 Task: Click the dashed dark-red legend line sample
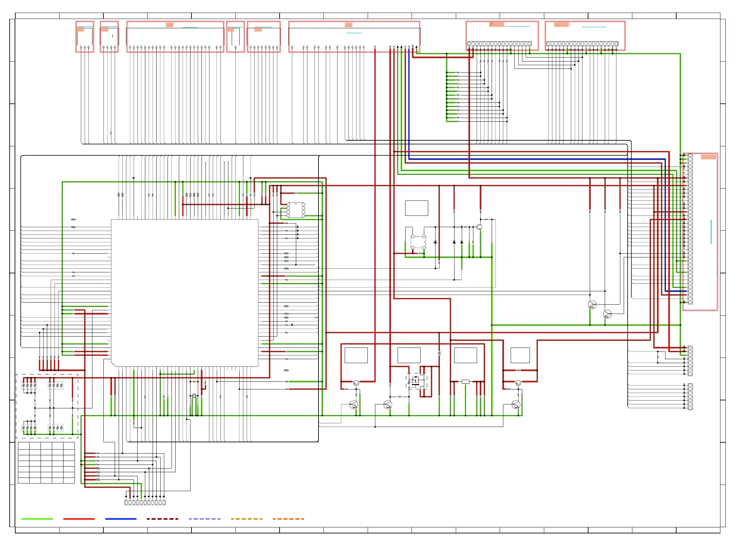point(162,519)
